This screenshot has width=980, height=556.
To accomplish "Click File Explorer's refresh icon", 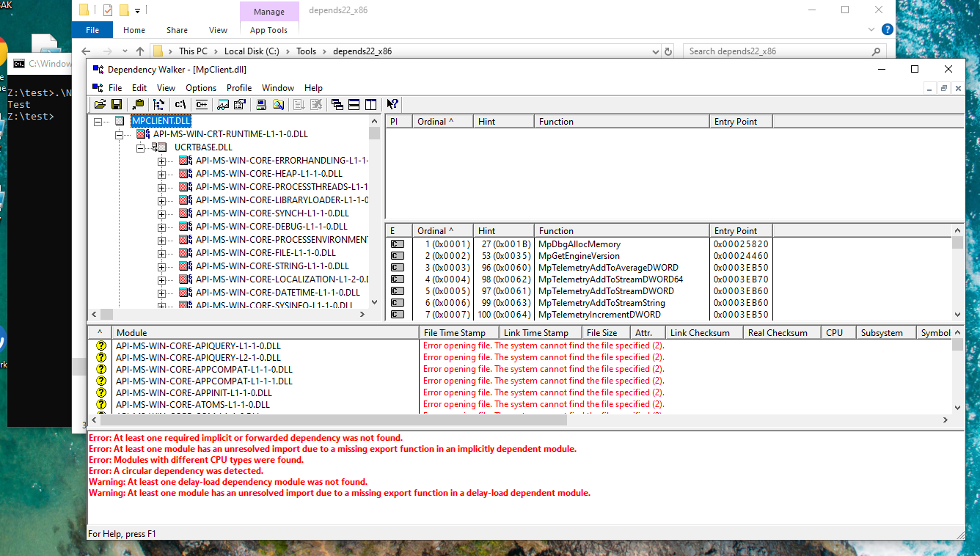I will point(668,51).
